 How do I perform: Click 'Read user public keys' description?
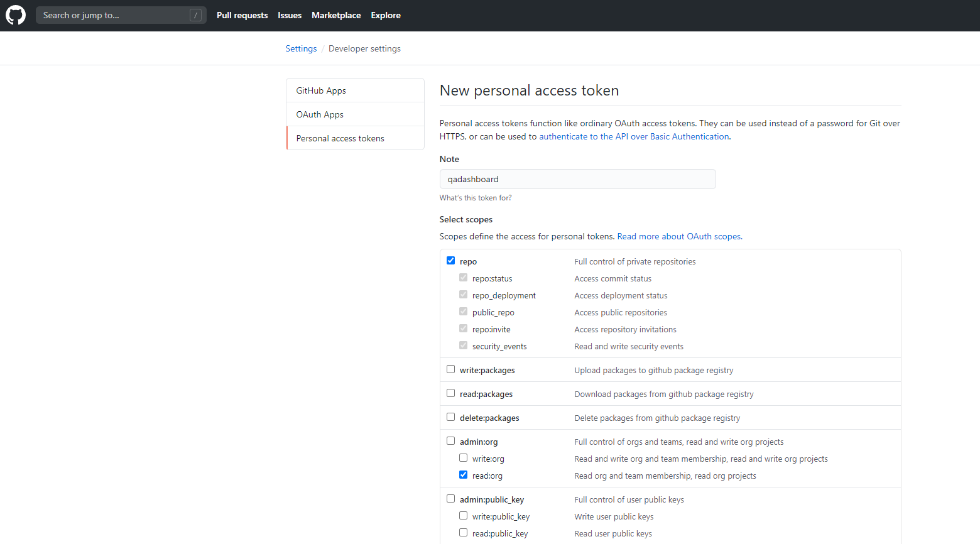pos(613,533)
